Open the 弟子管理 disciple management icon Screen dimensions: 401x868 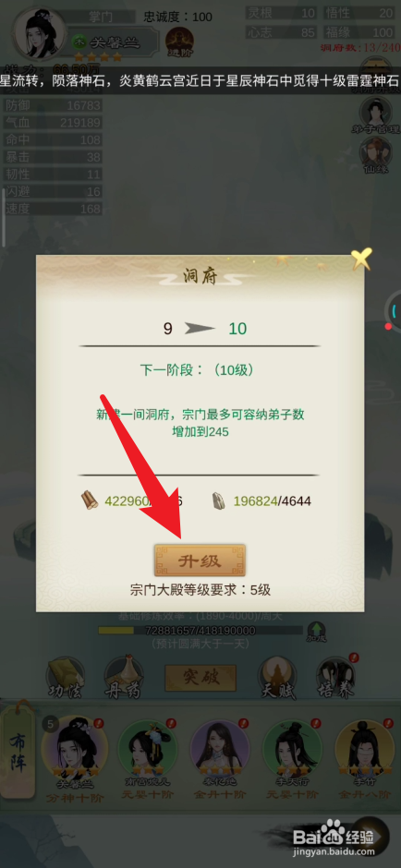[375, 115]
